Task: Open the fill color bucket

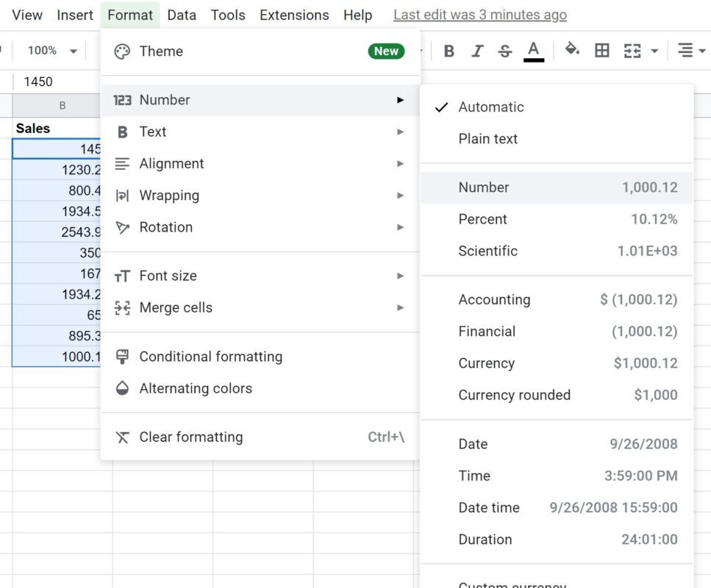Action: [x=572, y=49]
